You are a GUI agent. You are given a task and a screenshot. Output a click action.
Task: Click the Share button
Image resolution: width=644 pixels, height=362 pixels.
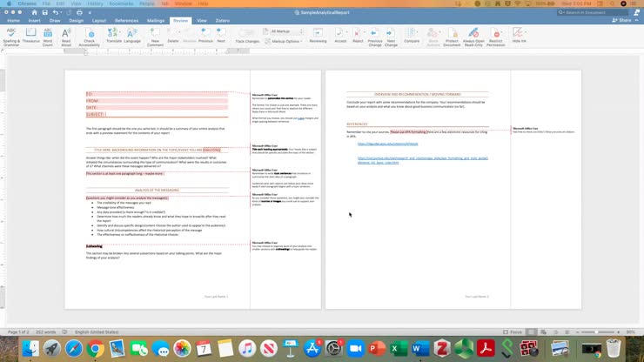coord(621,20)
